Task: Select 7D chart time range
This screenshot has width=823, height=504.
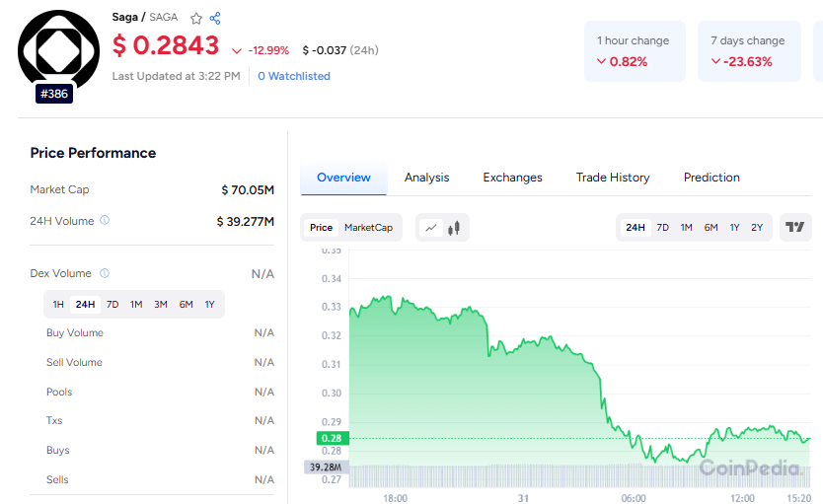Action: [663, 228]
